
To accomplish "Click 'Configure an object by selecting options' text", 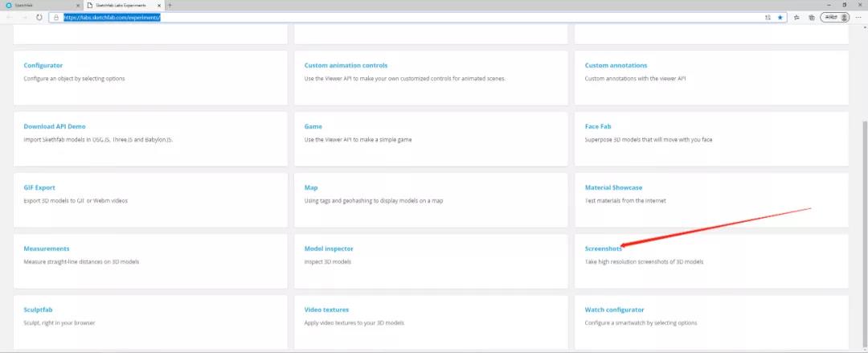I will coord(74,79).
